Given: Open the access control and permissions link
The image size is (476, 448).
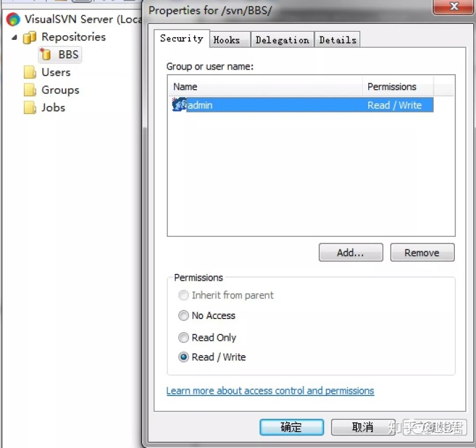Looking at the screenshot, I should point(270,390).
